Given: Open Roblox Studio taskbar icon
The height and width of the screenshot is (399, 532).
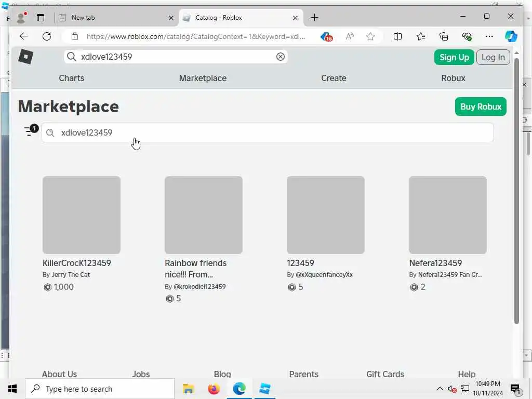Looking at the screenshot, I should click(264, 389).
